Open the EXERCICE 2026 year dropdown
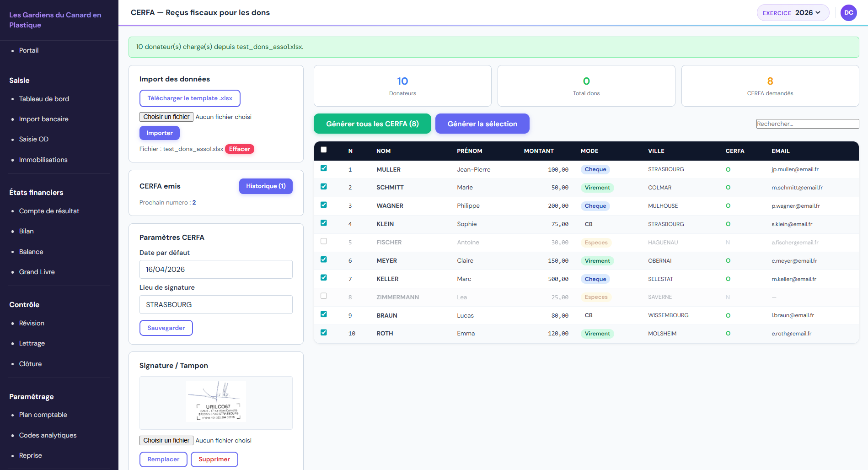The height and width of the screenshot is (470, 868). pyautogui.click(x=793, y=13)
